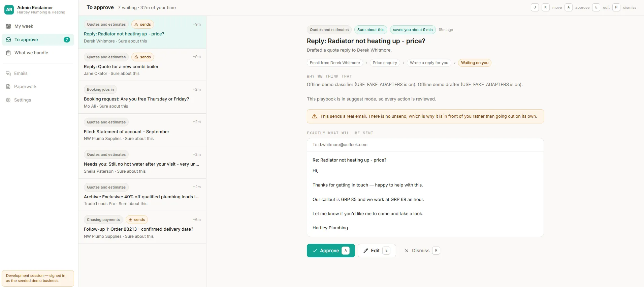
Task: Click the 18m ago timestamp
Action: pyautogui.click(x=446, y=30)
